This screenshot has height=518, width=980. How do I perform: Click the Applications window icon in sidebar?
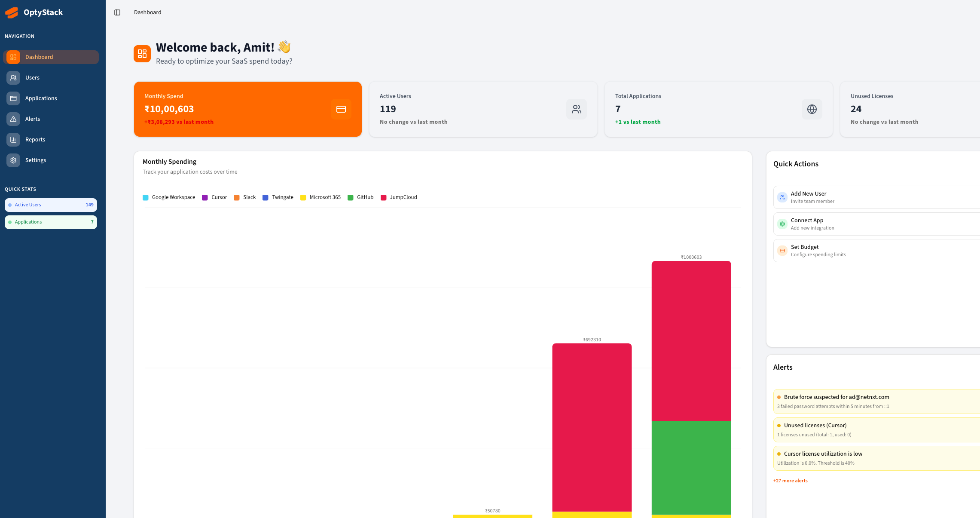tap(13, 98)
